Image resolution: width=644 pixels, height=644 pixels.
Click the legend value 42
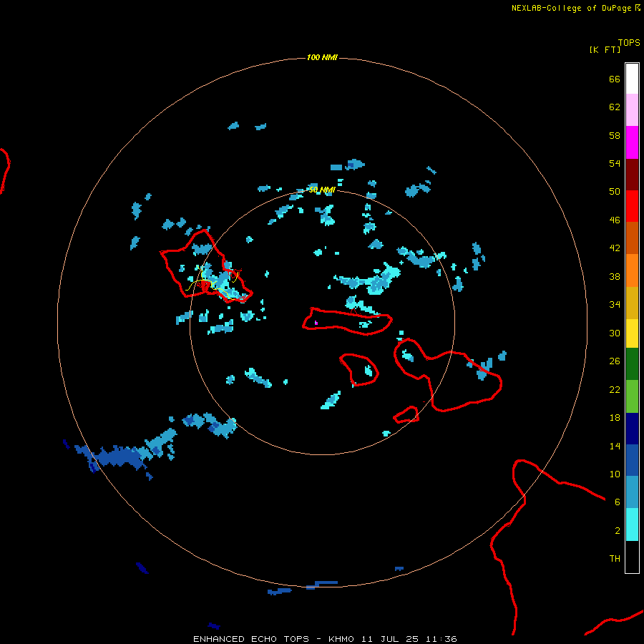(615, 248)
